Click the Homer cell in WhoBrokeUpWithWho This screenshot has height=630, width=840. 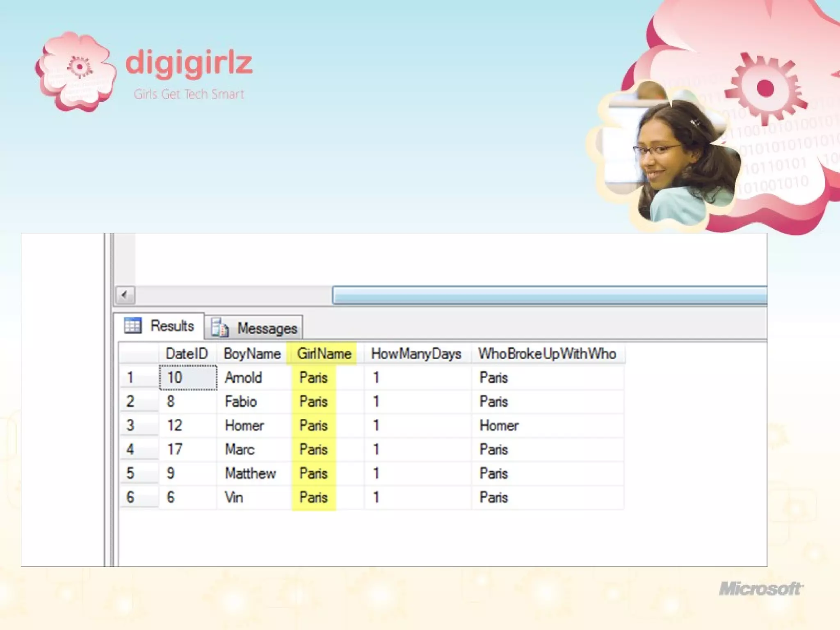tap(499, 425)
